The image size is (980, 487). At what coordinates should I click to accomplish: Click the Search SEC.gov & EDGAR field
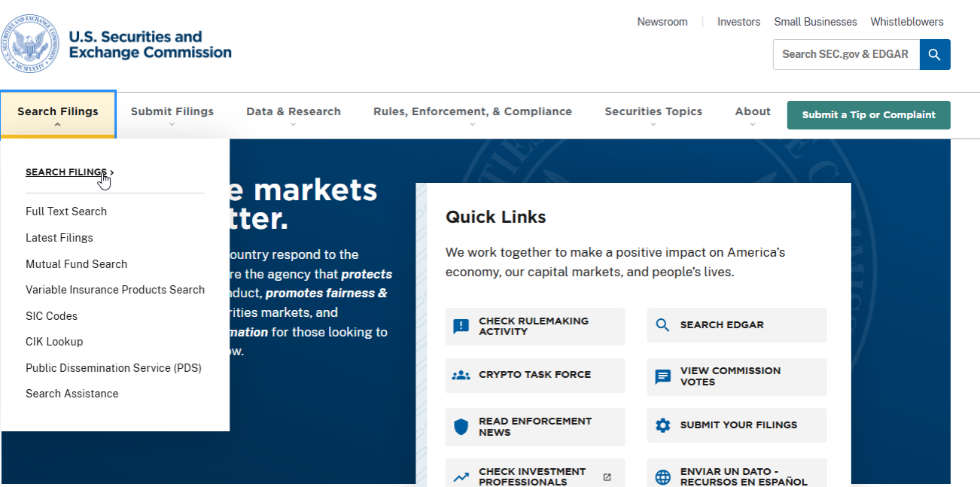(x=846, y=54)
